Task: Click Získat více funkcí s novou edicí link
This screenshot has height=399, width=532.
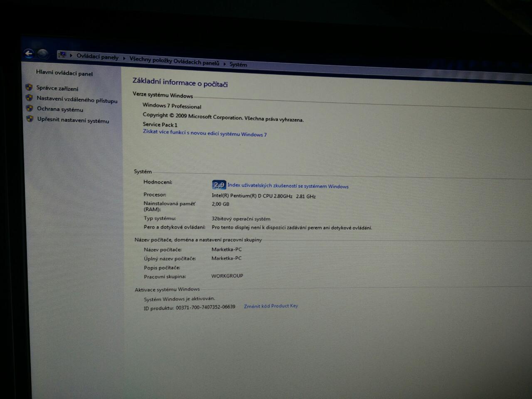Action: tap(204, 133)
